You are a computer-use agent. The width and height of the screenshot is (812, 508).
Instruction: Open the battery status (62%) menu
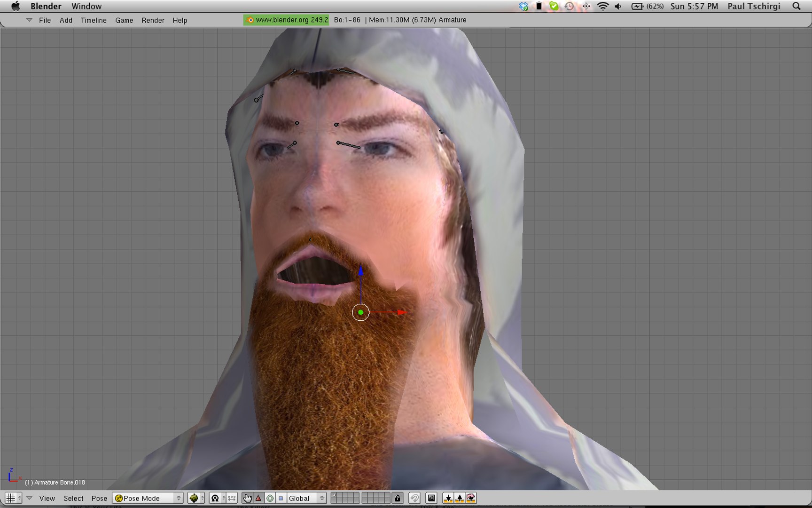[x=648, y=6]
